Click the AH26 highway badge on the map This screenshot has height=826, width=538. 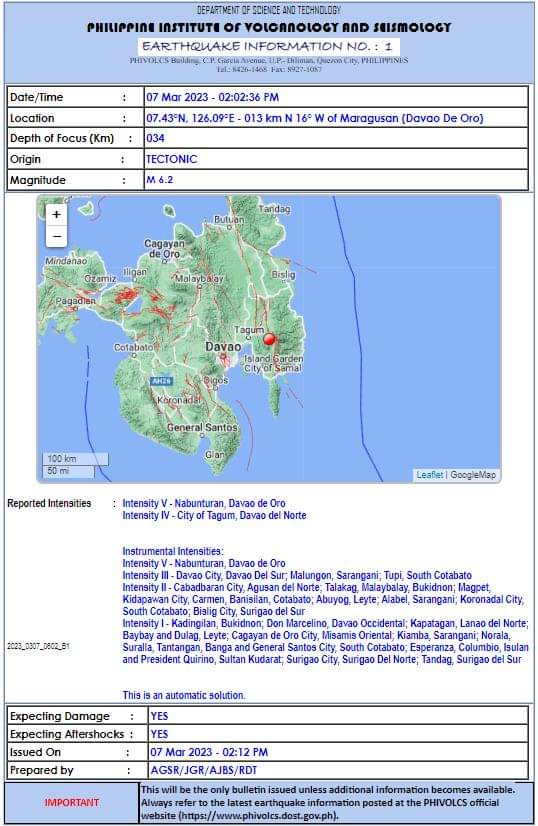[161, 381]
